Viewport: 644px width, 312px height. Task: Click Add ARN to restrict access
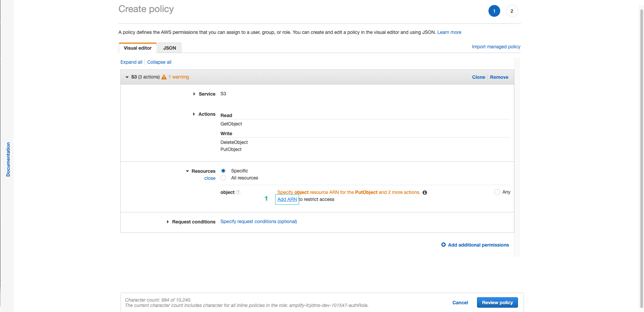point(287,199)
